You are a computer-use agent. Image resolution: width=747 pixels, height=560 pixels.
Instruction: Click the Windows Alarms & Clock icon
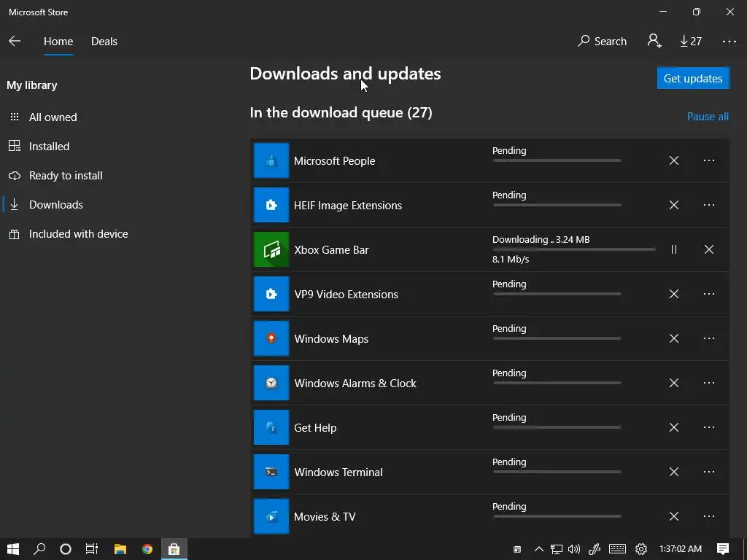coord(271,383)
